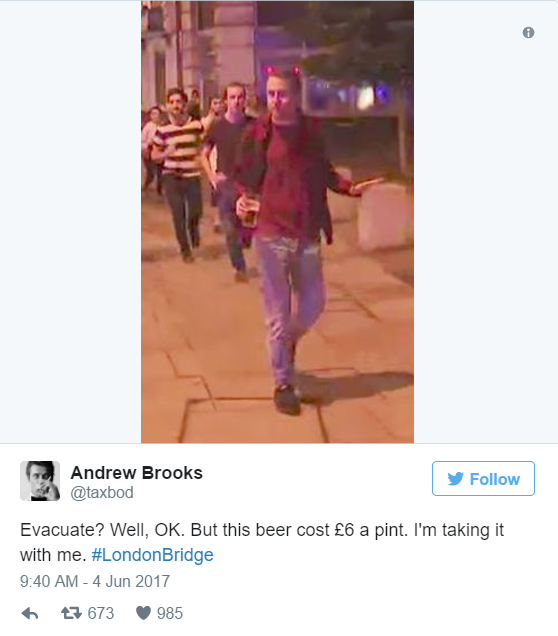Reply to the tweet using arrow icon
The height and width of the screenshot is (636, 558).
click(30, 613)
